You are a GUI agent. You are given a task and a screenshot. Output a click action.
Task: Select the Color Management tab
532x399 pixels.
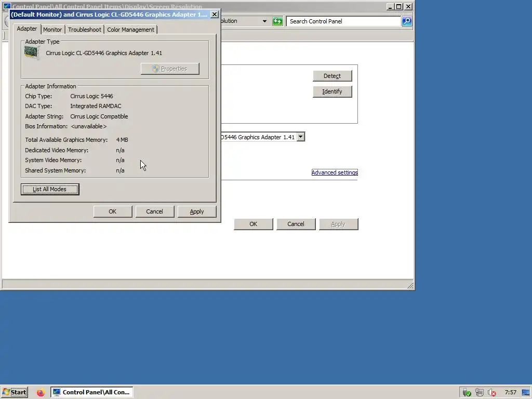tap(130, 30)
